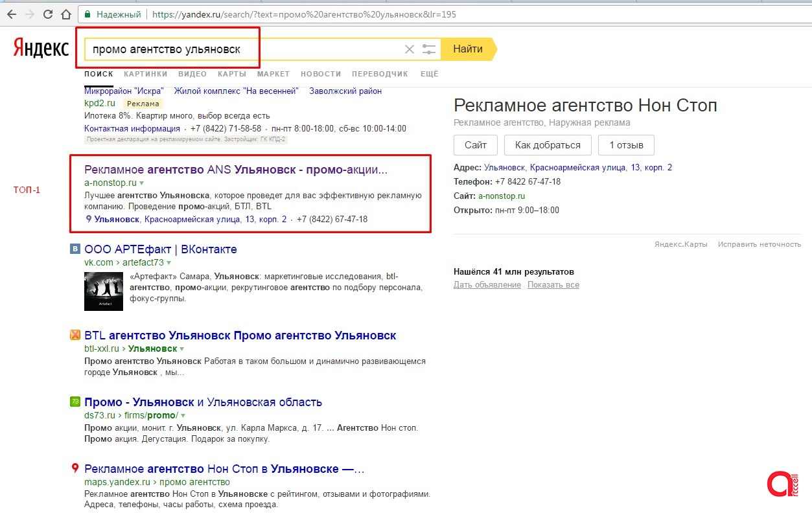Image resolution: width=812 pixels, height=513 pixels.
Task: Open the Переводчик tab
Action: point(380,74)
